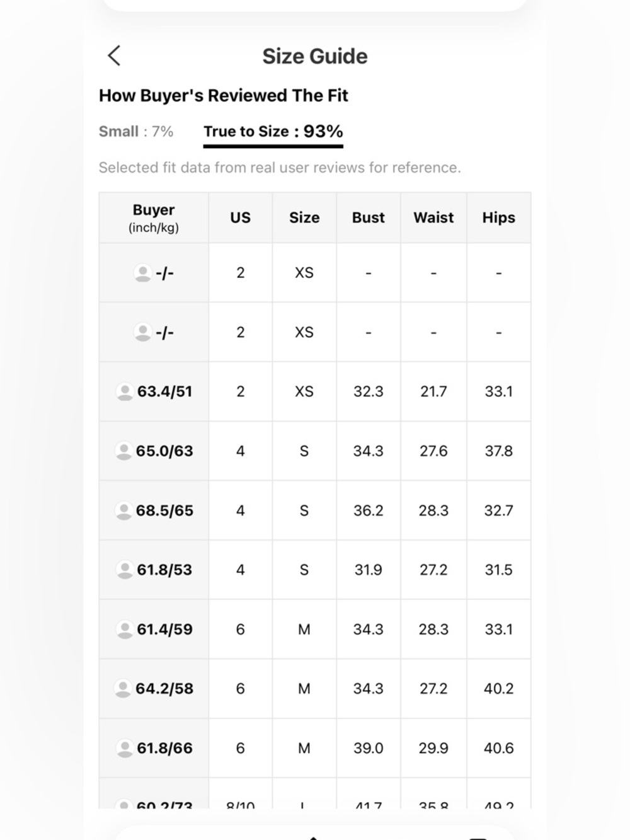Click the first anonymous buyer avatar
The height and width of the screenshot is (840, 630).
(143, 273)
